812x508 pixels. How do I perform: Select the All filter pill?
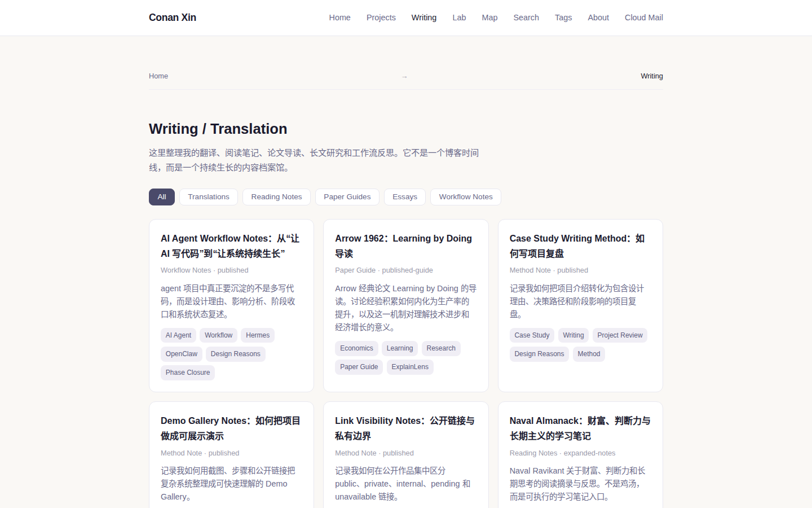[162, 197]
